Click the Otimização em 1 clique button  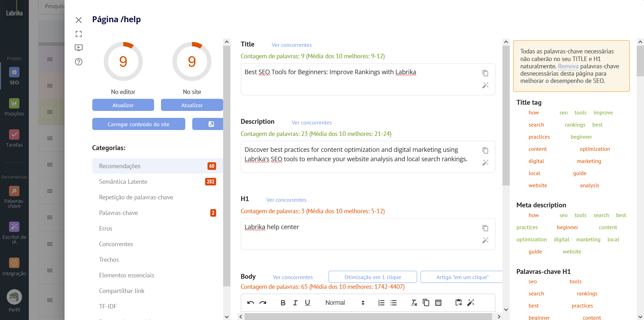pyautogui.click(x=372, y=277)
